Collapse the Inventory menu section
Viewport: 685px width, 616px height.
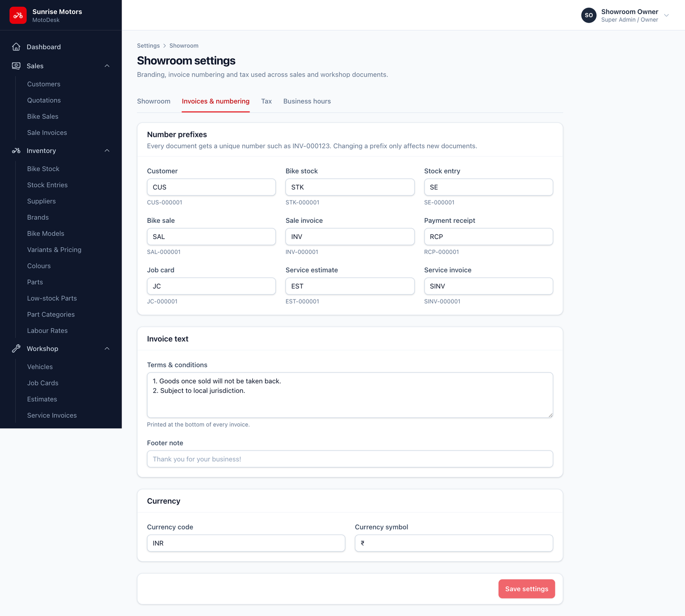tap(107, 151)
